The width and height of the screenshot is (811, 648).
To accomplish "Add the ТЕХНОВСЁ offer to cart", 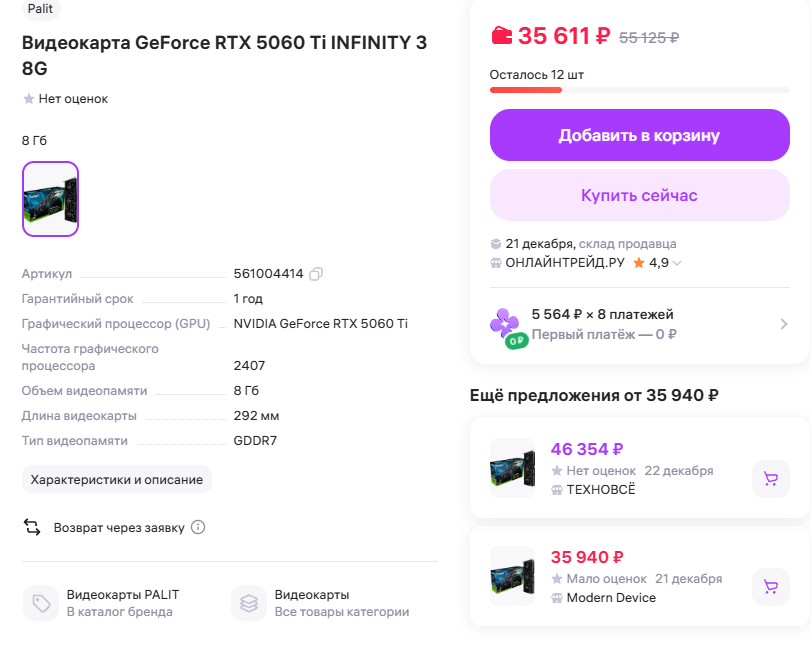I will point(770,479).
